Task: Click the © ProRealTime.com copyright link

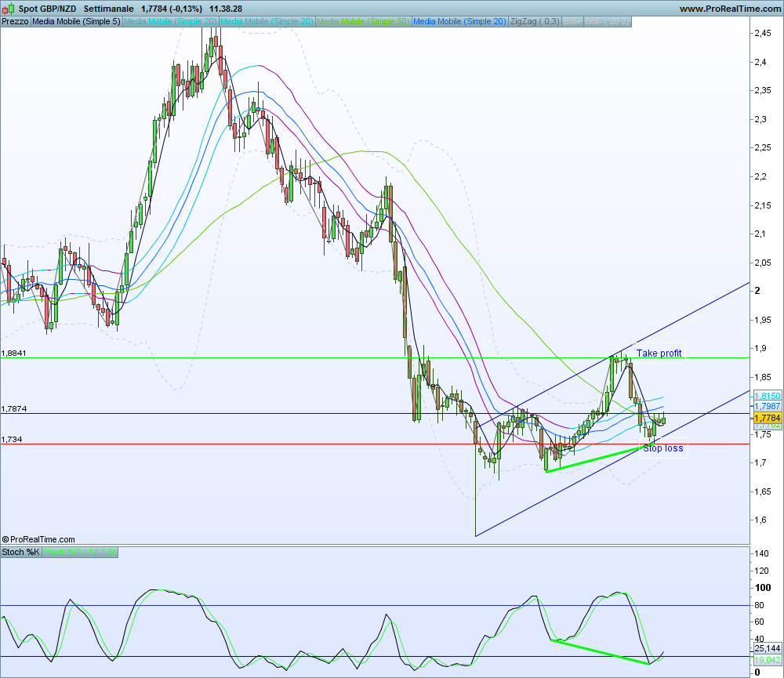Action: coord(38,539)
